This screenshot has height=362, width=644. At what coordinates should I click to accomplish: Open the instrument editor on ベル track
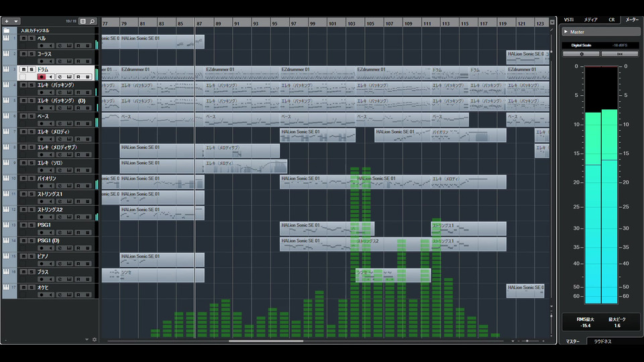pos(69,46)
